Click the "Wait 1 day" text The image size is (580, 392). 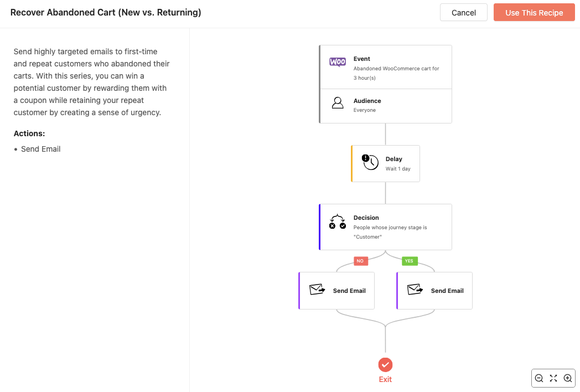[x=398, y=169]
